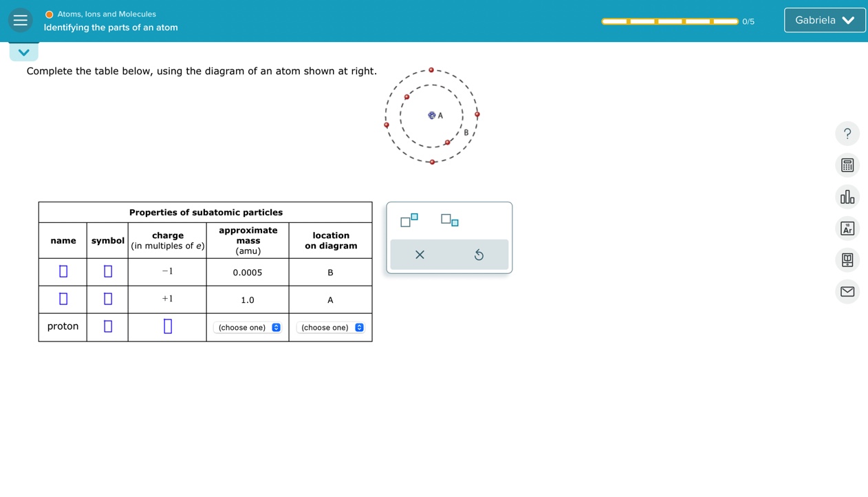Click the symbol field for the proton row

(107, 326)
